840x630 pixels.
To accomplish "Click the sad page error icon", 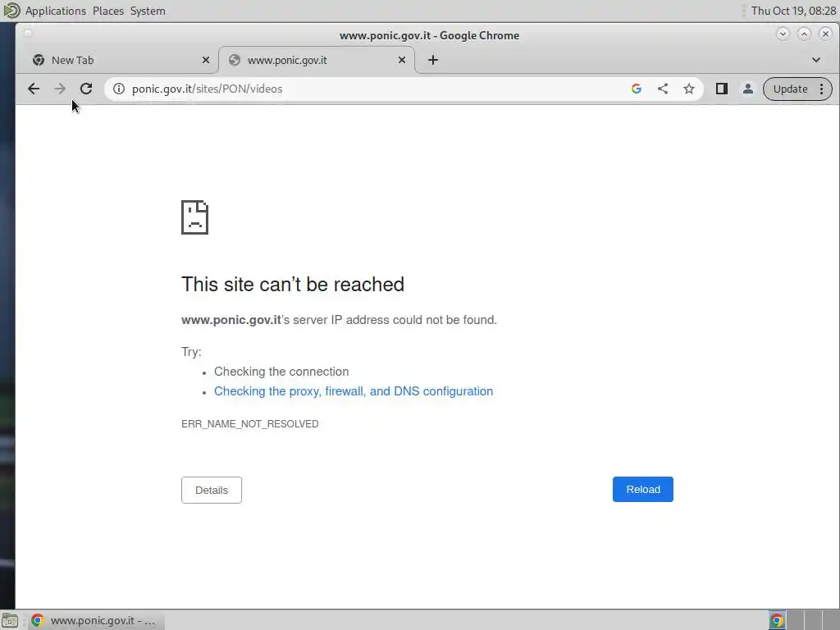I will (195, 217).
